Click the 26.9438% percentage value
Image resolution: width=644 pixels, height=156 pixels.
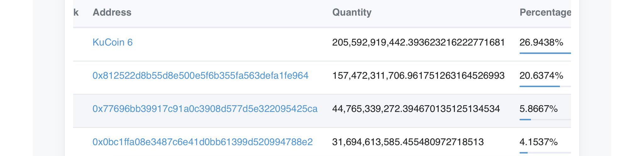pos(541,42)
